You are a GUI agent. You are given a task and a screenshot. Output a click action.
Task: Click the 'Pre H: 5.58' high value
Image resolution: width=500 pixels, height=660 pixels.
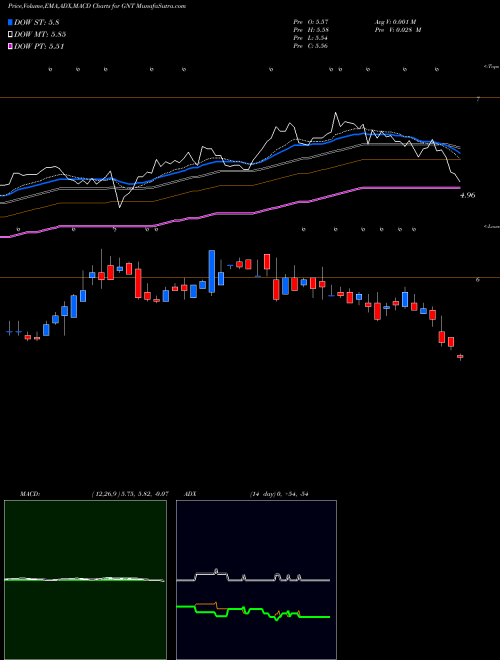[311, 29]
